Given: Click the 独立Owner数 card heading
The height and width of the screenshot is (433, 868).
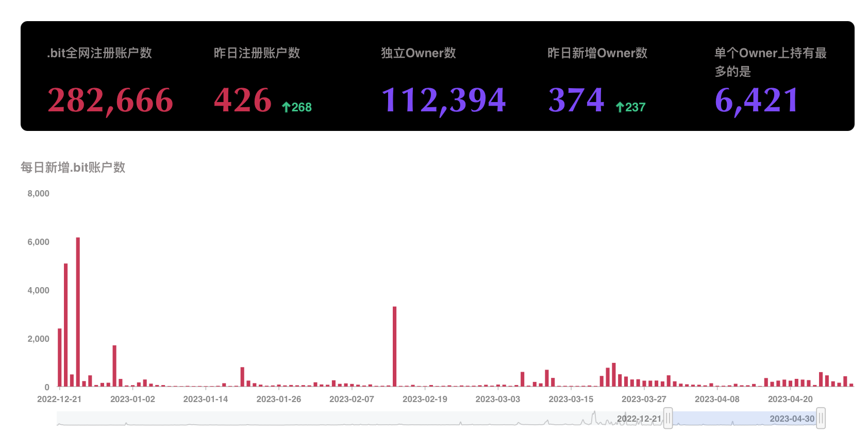Looking at the screenshot, I should pyautogui.click(x=418, y=53).
